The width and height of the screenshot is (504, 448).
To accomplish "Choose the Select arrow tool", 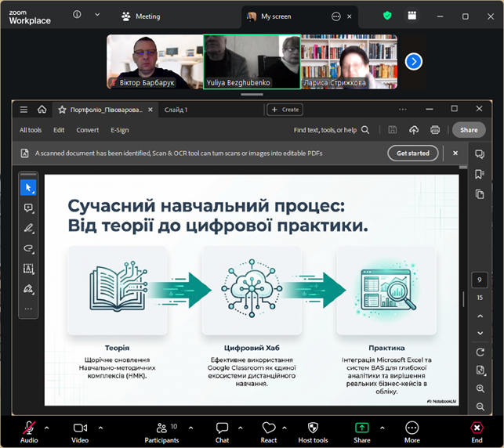I will (x=28, y=187).
